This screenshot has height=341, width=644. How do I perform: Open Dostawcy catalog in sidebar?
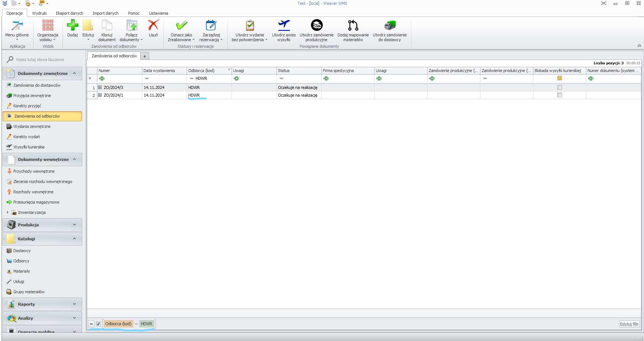(x=22, y=251)
